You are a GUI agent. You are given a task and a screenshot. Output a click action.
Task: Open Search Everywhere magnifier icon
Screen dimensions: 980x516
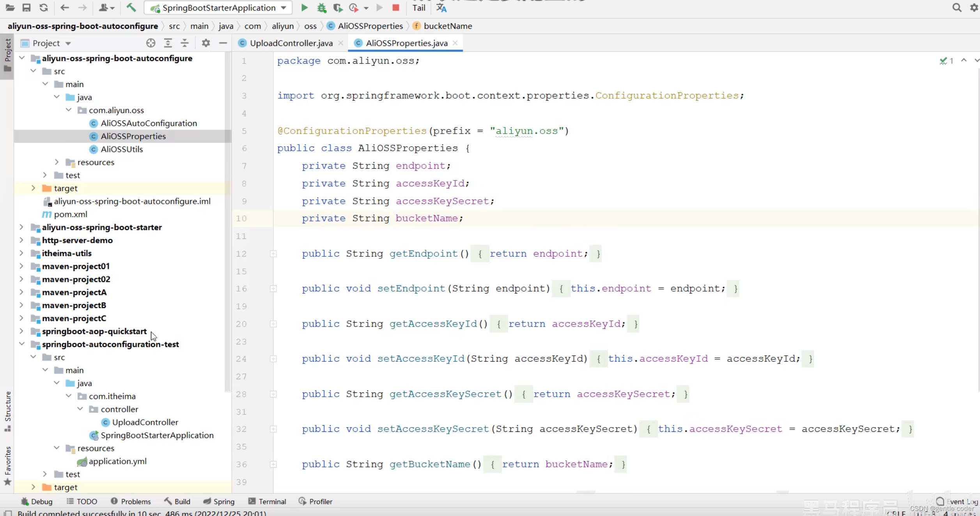(x=957, y=8)
